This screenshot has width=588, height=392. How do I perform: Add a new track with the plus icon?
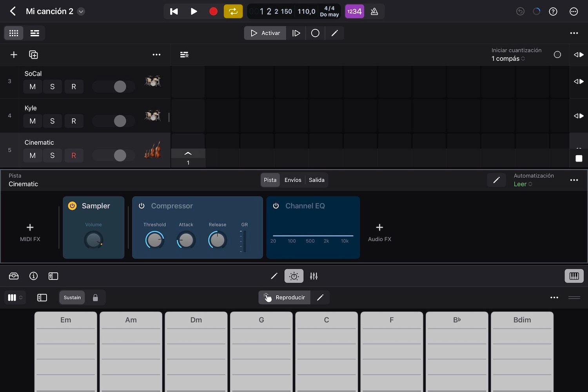(x=13, y=54)
